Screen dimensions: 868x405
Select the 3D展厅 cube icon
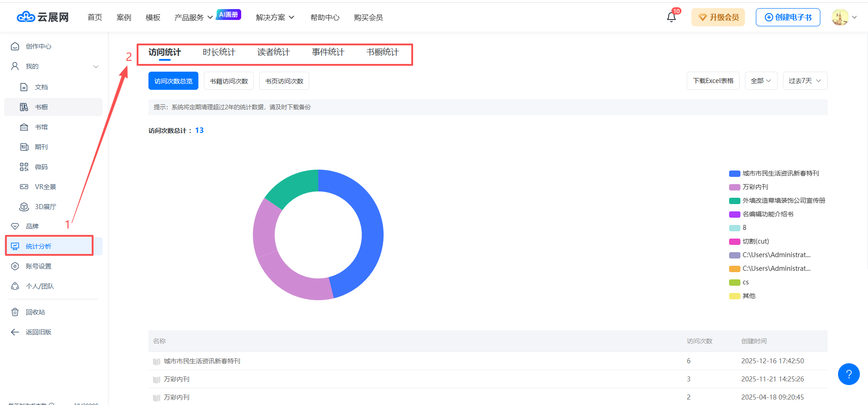tap(24, 207)
